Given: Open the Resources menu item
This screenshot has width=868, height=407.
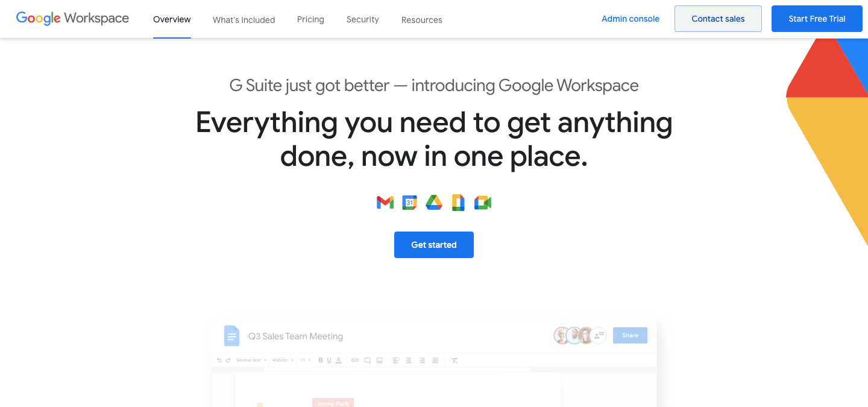Looking at the screenshot, I should tap(422, 20).
